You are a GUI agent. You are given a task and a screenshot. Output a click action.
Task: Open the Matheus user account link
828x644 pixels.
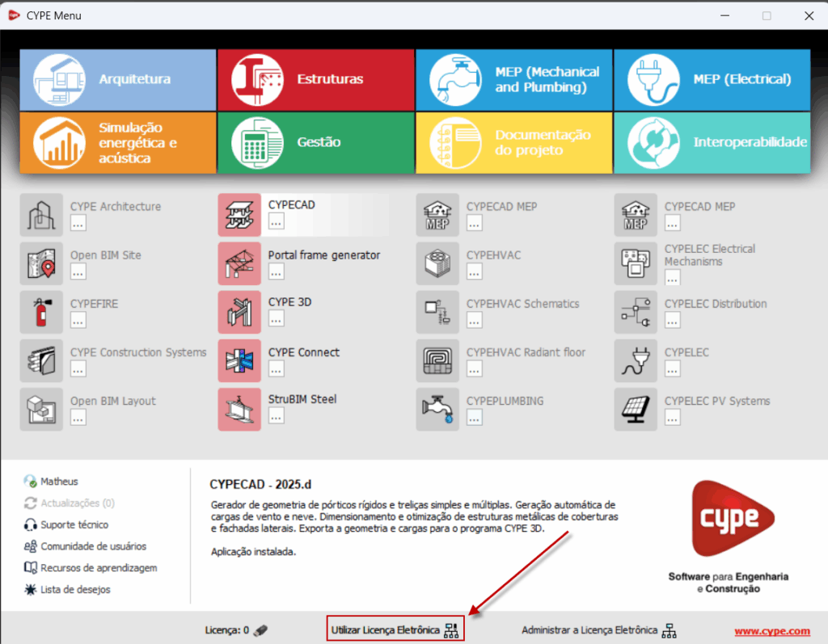pyautogui.click(x=51, y=482)
